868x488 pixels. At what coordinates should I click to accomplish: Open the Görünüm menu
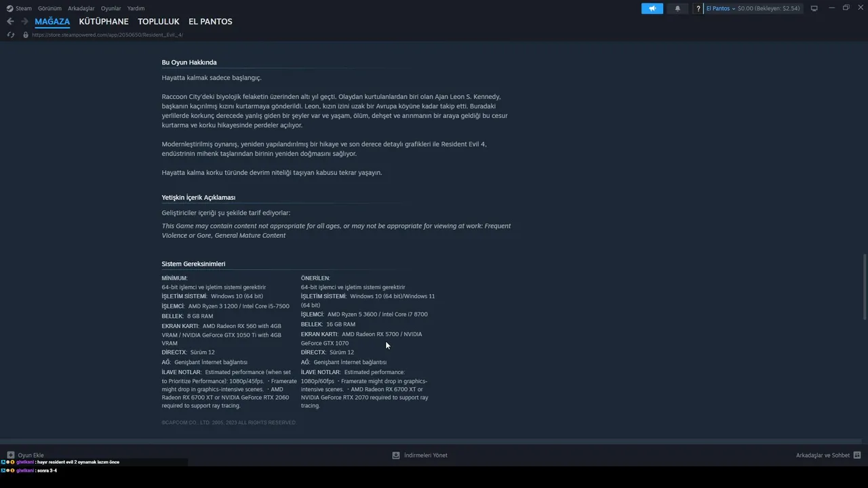pos(50,8)
